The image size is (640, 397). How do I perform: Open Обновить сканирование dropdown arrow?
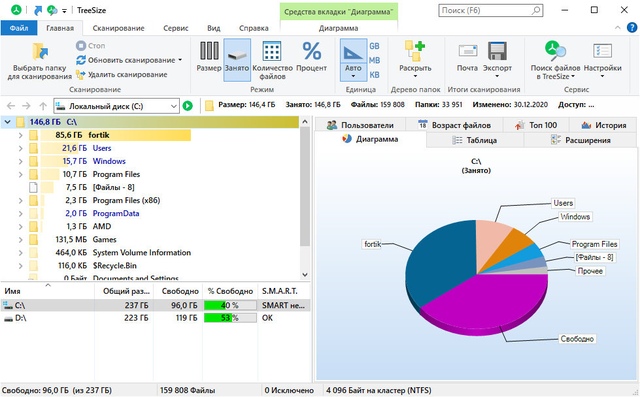pyautogui.click(x=180, y=60)
